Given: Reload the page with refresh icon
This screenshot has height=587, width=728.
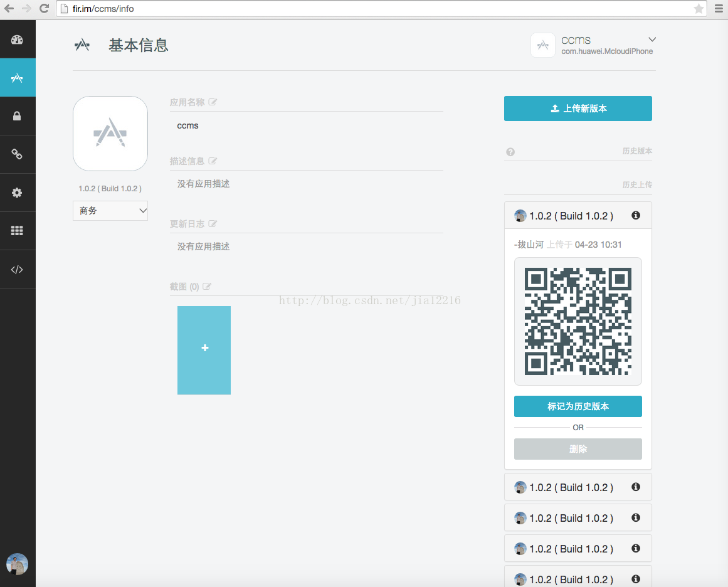Looking at the screenshot, I should coord(44,8).
